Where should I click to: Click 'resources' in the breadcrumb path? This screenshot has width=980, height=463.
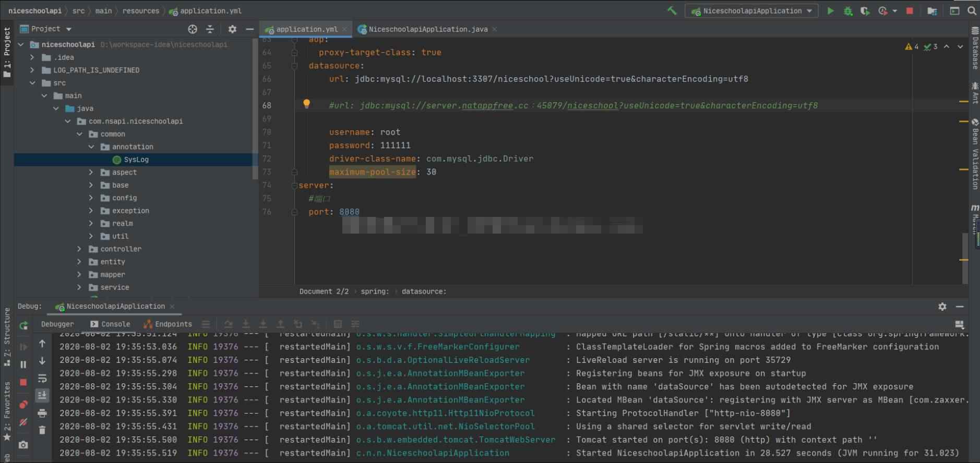[x=140, y=10]
